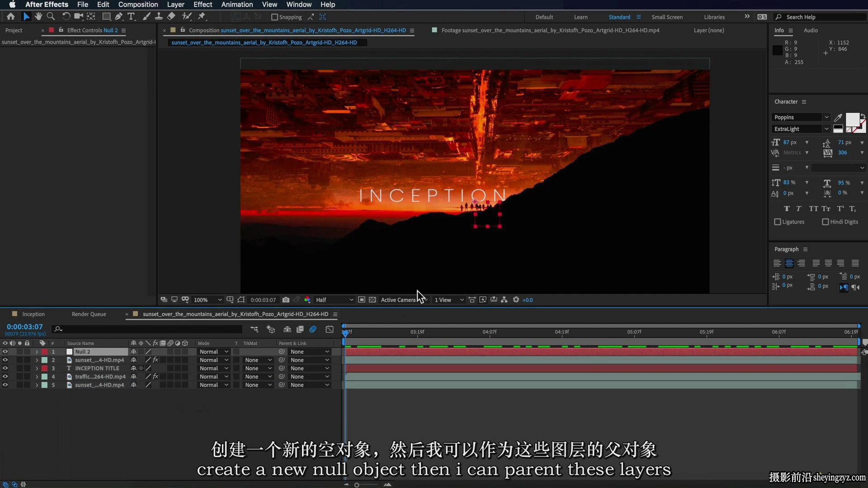
Task: Switch to the Render Queue tab
Action: pyautogui.click(x=89, y=314)
